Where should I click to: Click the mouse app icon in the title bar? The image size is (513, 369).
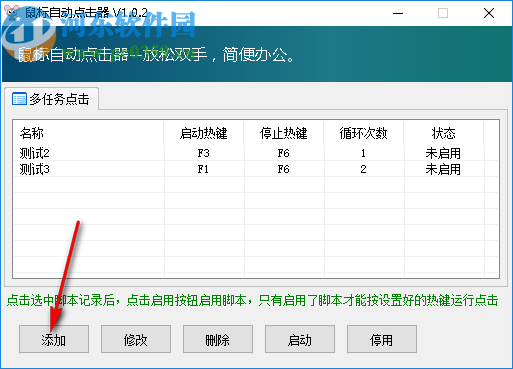tap(12, 13)
